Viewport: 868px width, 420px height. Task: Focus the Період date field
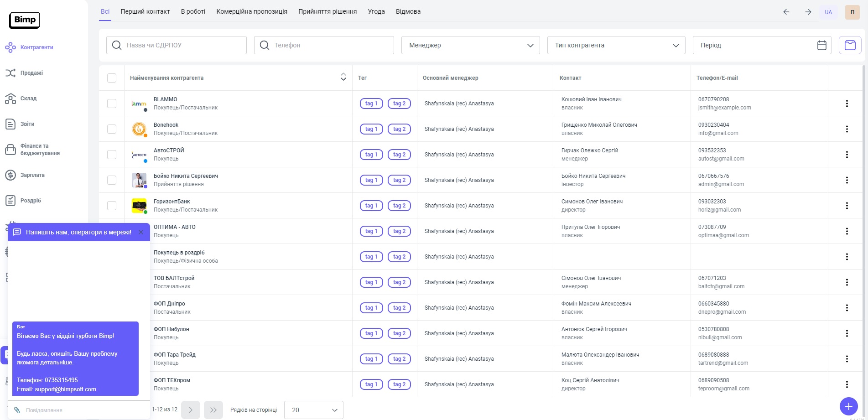(762, 45)
